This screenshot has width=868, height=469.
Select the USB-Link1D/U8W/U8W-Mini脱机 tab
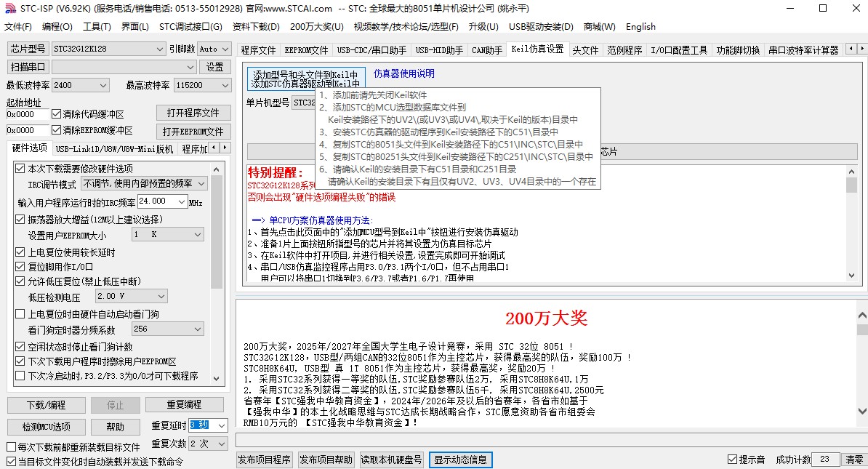pyautogui.click(x=114, y=149)
